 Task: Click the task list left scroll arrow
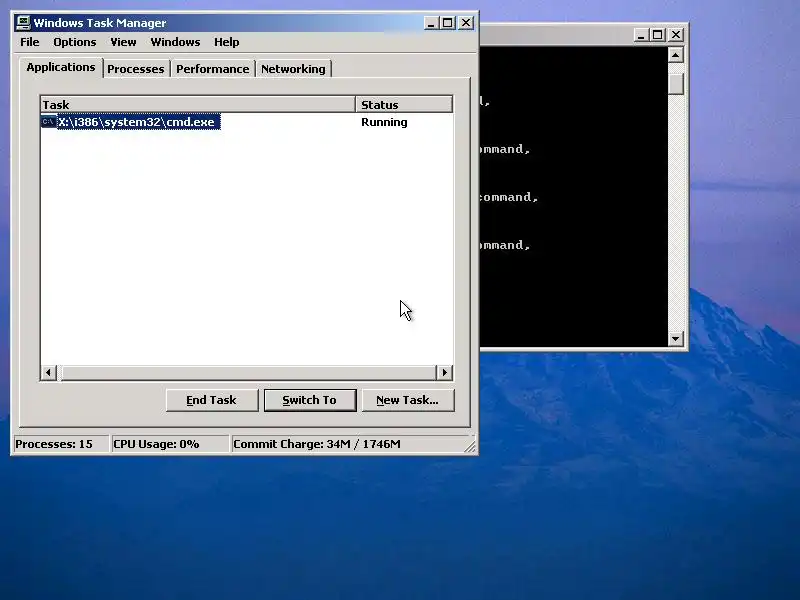point(48,372)
